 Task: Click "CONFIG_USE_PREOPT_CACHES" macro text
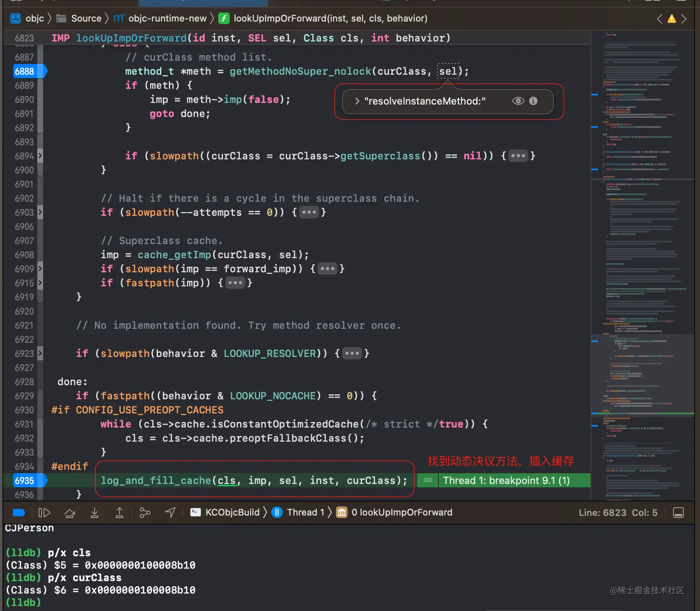(150, 410)
